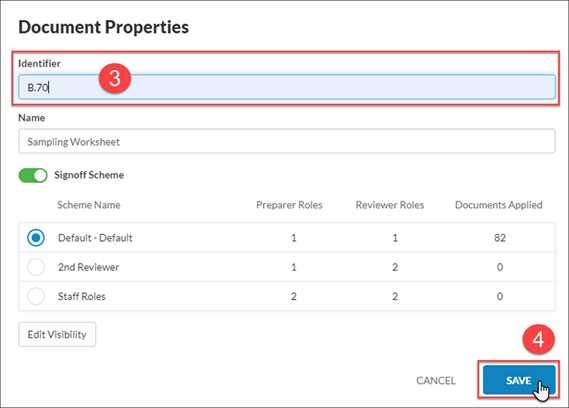The width and height of the screenshot is (569, 408).
Task: Select the Staff Roles radio button
Action: [x=36, y=296]
